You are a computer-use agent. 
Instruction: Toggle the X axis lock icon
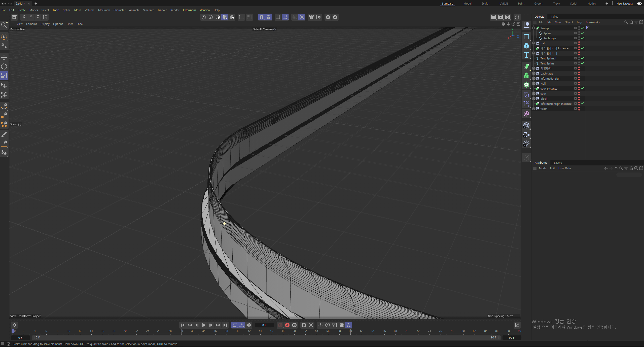tap(24, 17)
